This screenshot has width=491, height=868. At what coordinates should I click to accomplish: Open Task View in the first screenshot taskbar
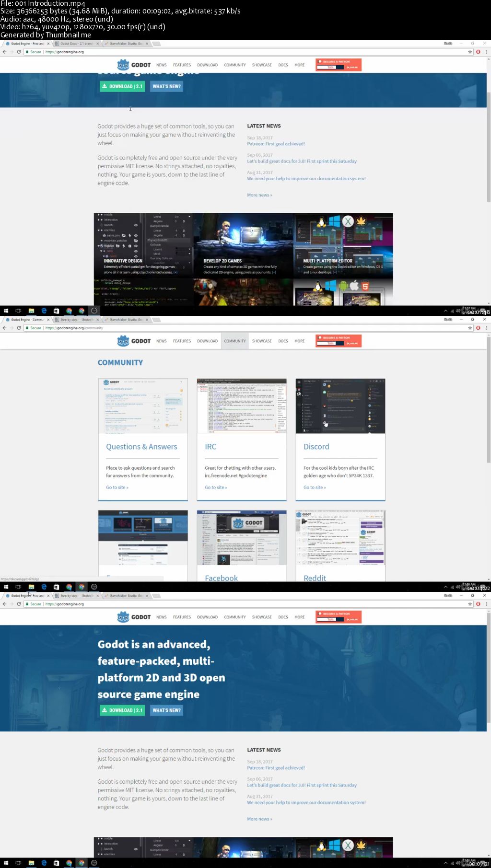(x=18, y=311)
